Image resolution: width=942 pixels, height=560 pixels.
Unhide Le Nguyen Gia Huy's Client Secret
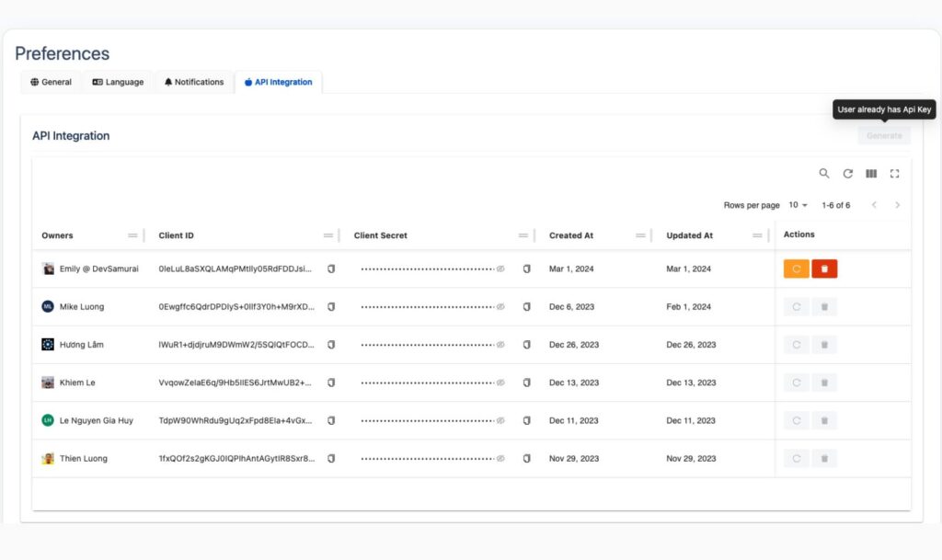(x=500, y=420)
